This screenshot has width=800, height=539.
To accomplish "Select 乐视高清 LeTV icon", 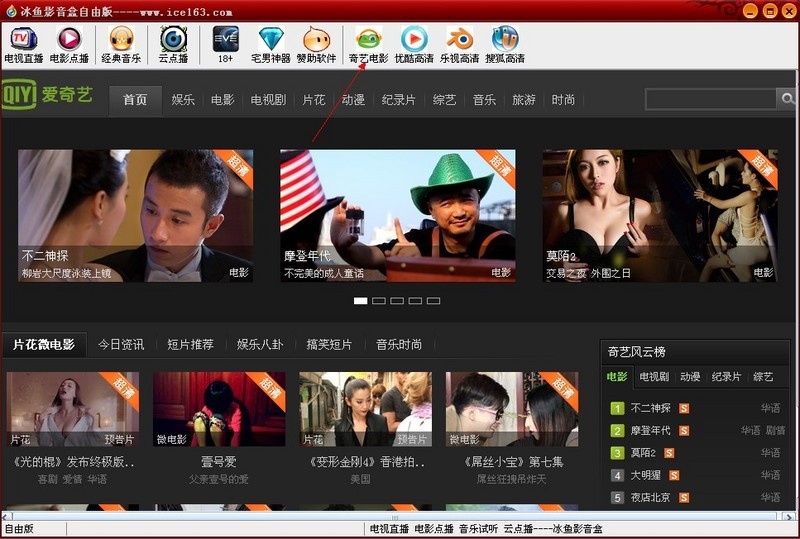I will click(460, 45).
